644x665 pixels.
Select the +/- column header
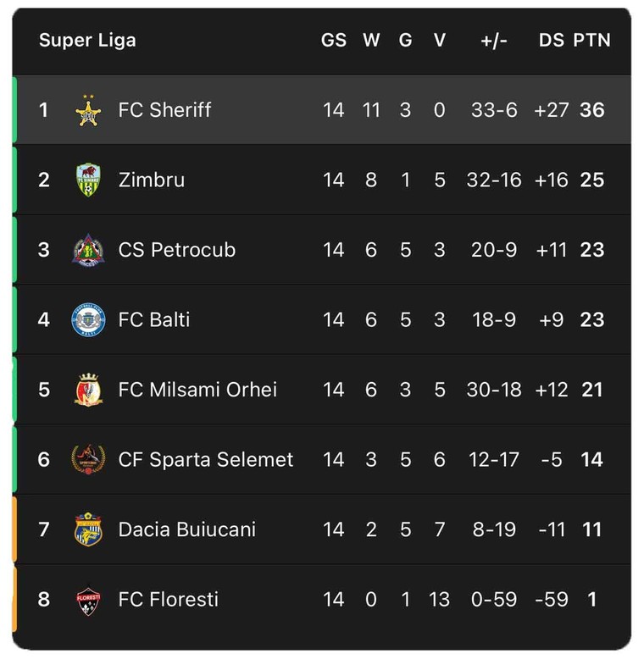click(x=494, y=41)
